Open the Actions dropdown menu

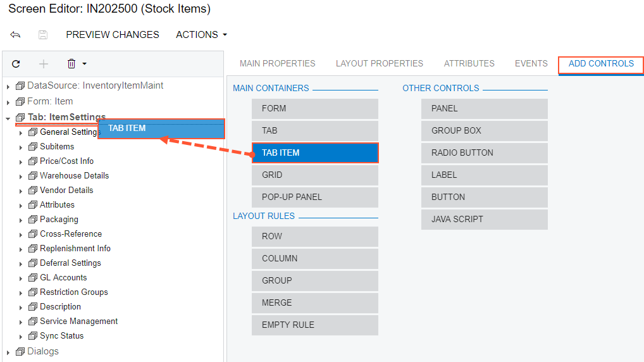click(x=201, y=35)
